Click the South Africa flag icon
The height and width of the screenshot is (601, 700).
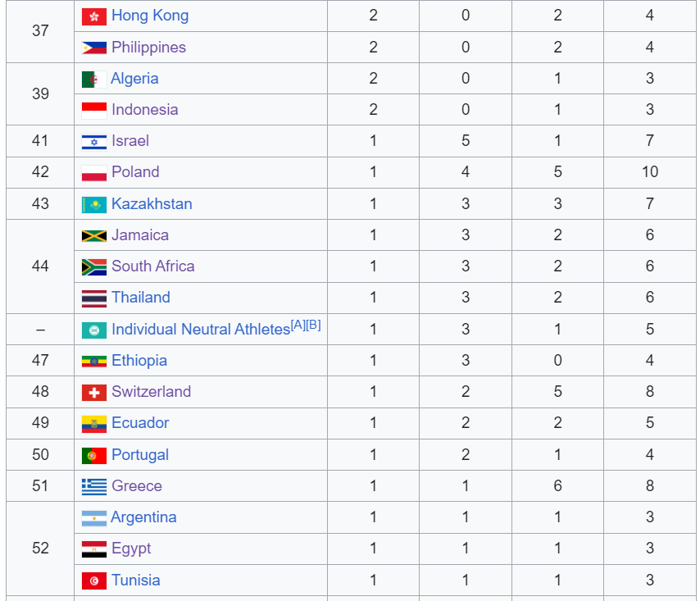[x=94, y=267]
